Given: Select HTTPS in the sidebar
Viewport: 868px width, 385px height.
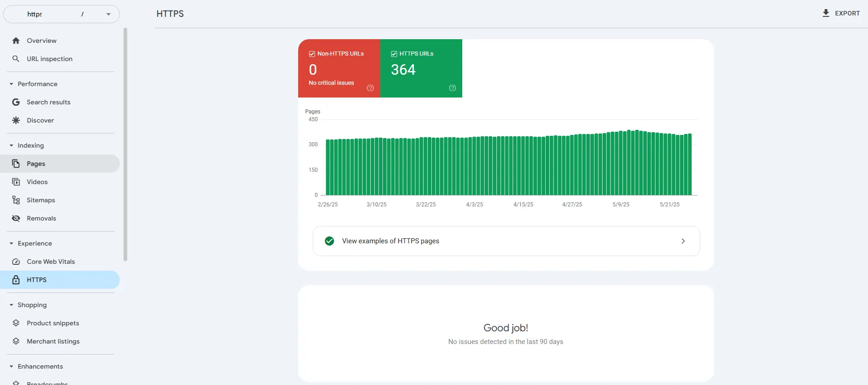Looking at the screenshot, I should click(x=60, y=280).
